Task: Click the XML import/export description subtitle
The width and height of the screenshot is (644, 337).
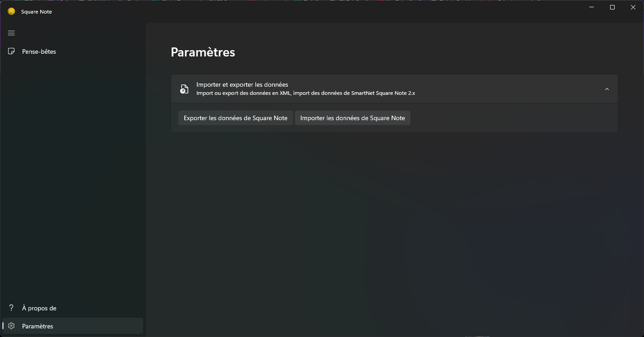Action: 305,93
